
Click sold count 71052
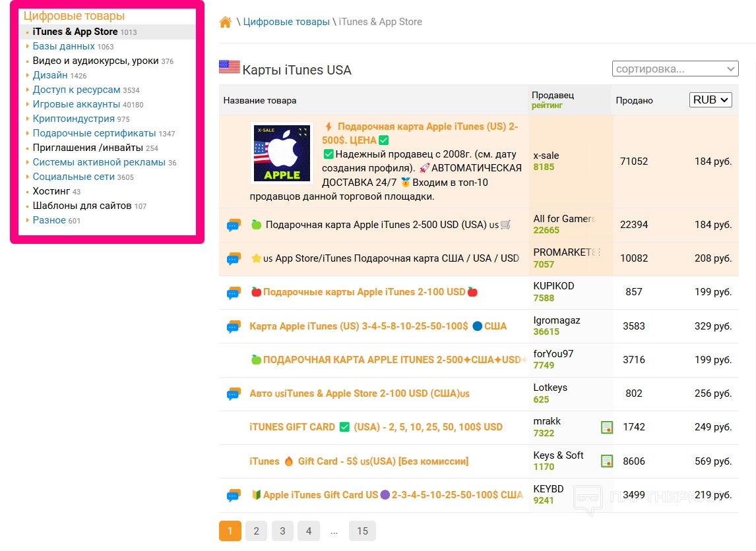[x=633, y=161]
